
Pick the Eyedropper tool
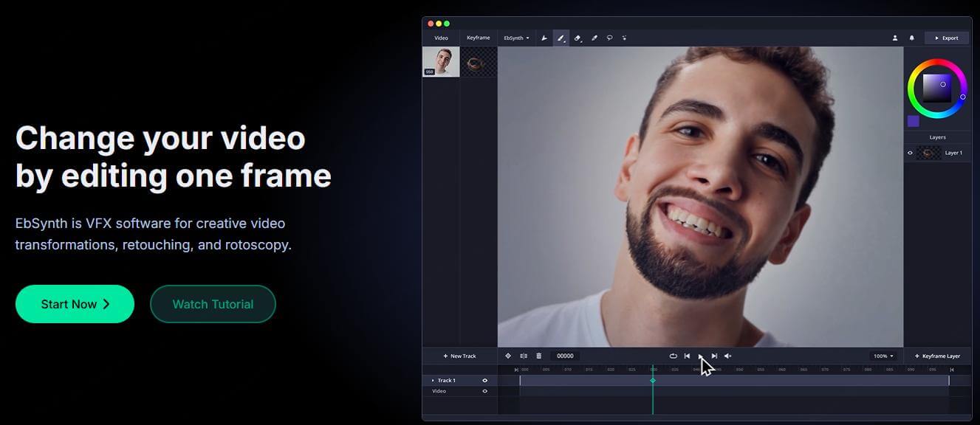tap(594, 38)
